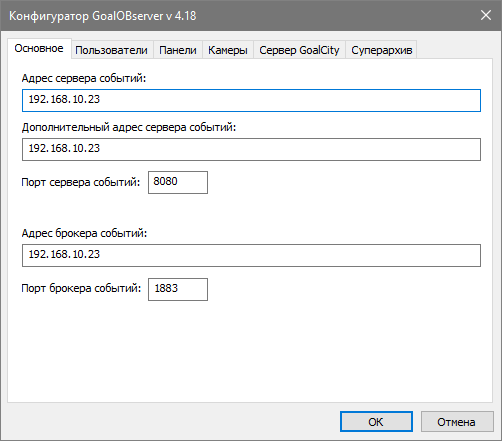Click the Дополнительный адрес сервера событий field
The image size is (502, 441).
[x=251, y=149]
